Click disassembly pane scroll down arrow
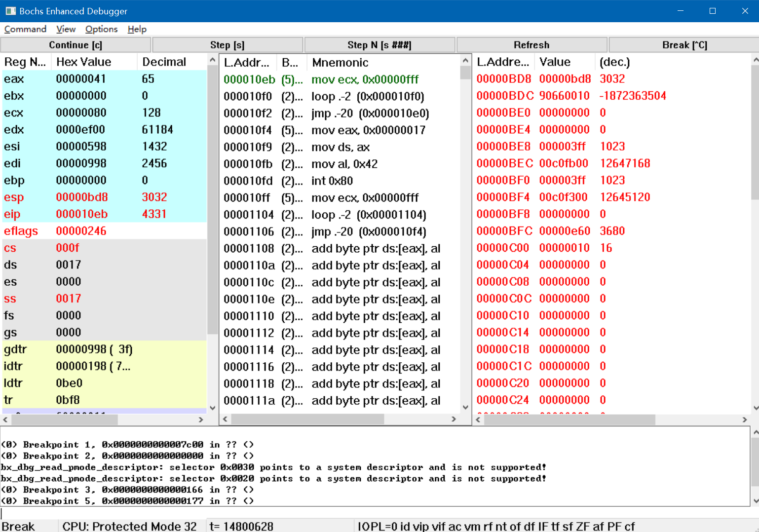 [465, 408]
